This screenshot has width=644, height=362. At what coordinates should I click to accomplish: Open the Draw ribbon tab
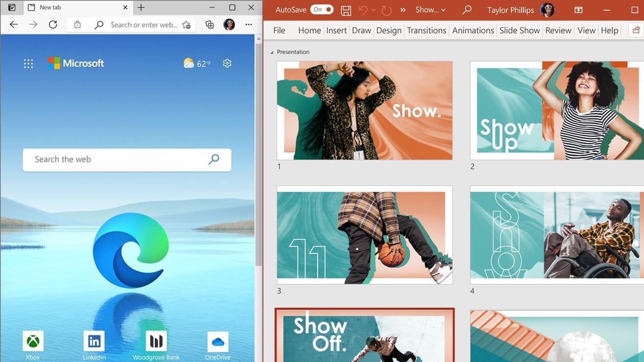362,30
